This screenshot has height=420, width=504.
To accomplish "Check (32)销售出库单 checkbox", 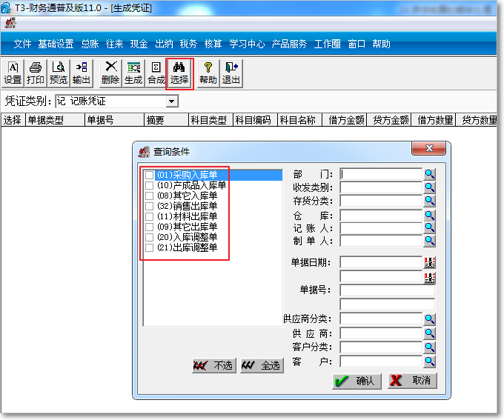I will pyautogui.click(x=149, y=206).
